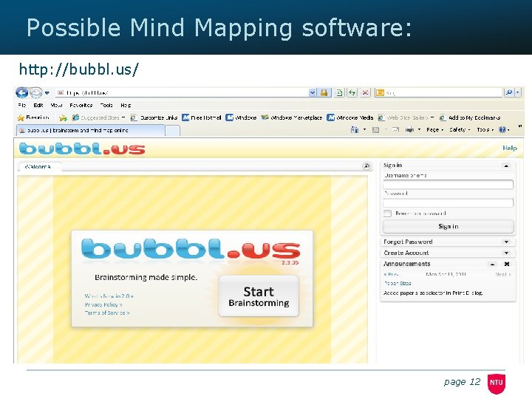
Task: Open the Page command dropdown
Action: point(435,129)
